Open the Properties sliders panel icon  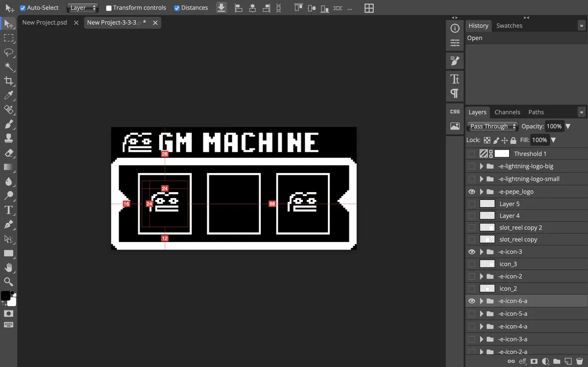click(x=455, y=43)
